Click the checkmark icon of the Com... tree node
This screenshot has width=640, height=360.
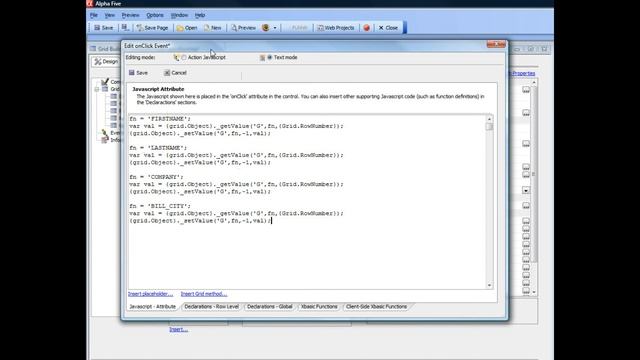105,82
